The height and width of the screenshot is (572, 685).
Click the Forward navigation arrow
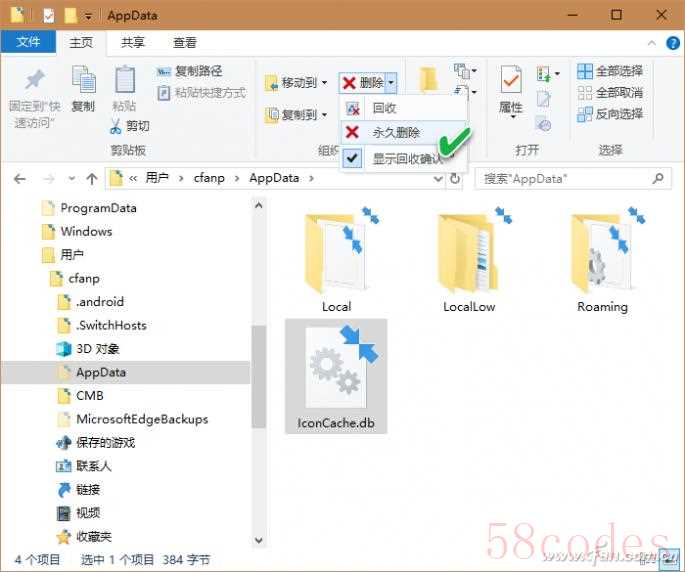49,179
